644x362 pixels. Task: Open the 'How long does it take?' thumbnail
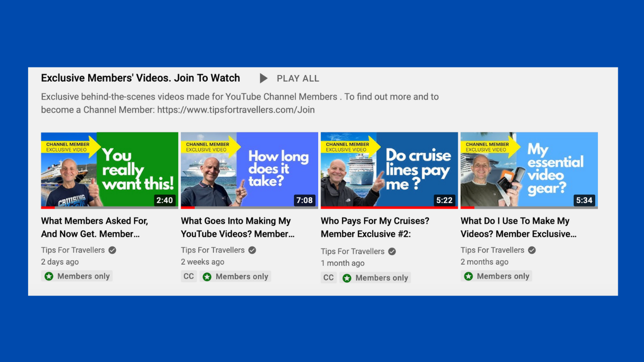point(250,169)
